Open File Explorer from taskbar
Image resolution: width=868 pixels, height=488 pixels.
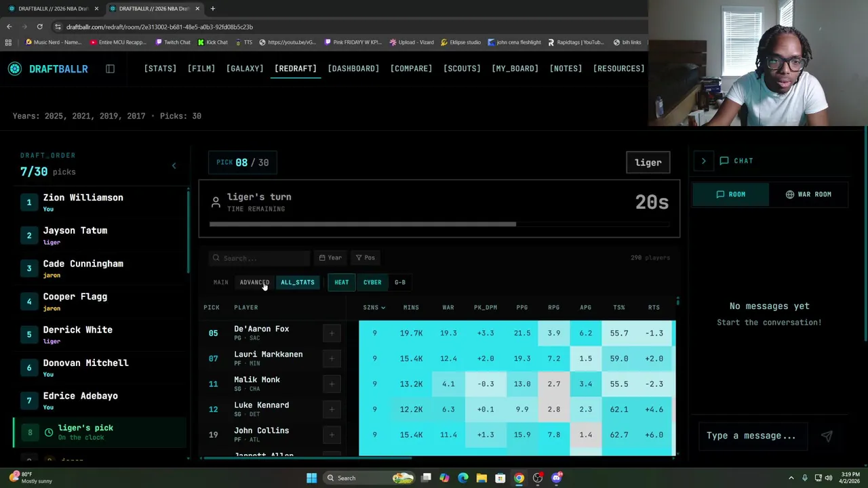pos(481,478)
